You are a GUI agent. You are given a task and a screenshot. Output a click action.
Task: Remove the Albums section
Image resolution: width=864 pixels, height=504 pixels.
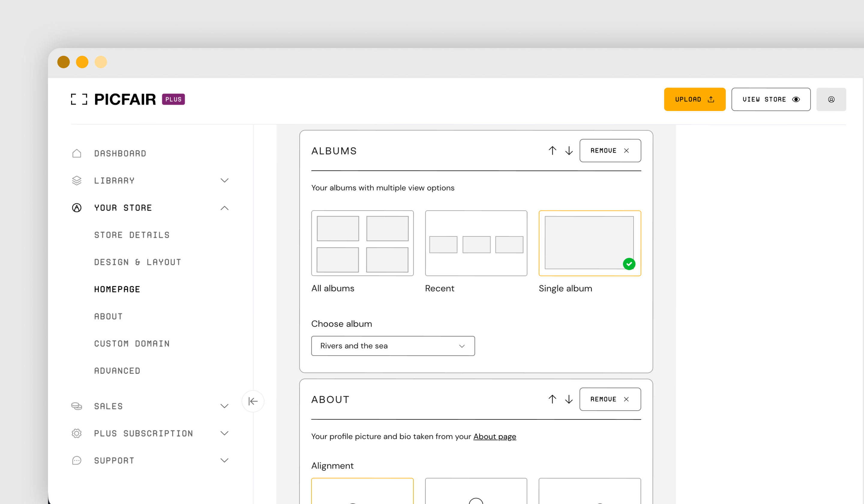click(x=610, y=151)
